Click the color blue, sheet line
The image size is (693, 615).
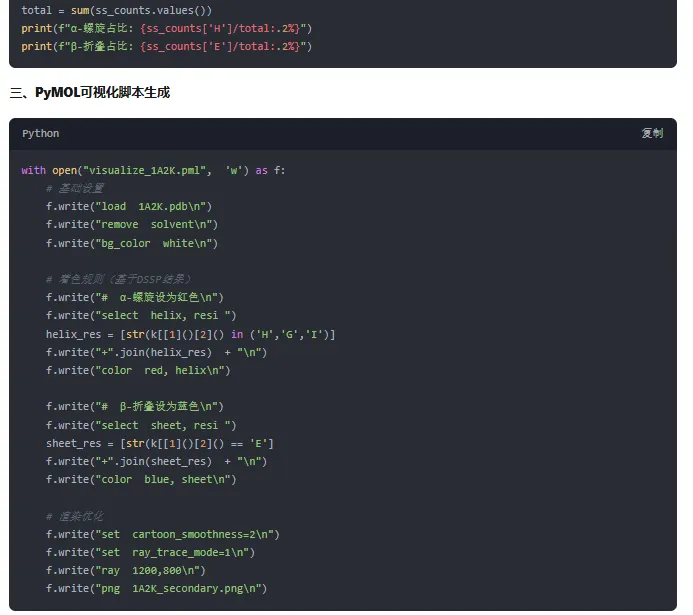(141, 479)
